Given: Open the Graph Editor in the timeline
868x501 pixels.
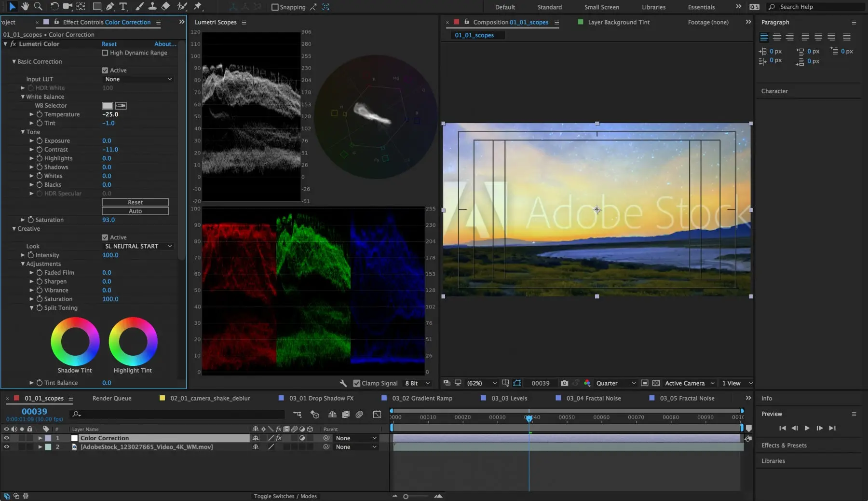Looking at the screenshot, I should tap(377, 415).
